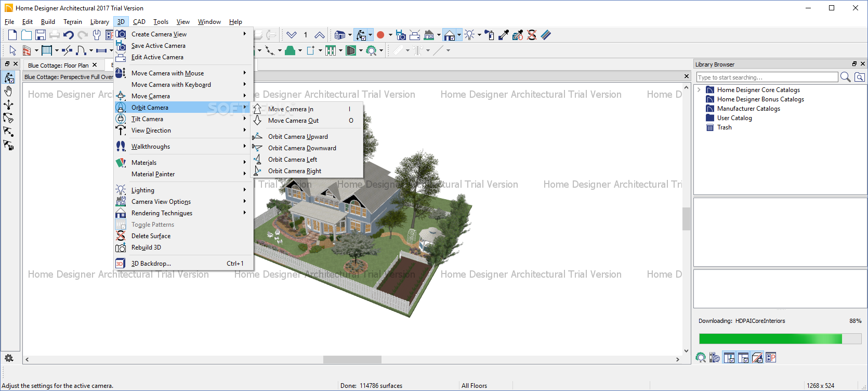This screenshot has width=868, height=391.
Task: Click the Open Plan folder icon
Action: pyautogui.click(x=27, y=35)
